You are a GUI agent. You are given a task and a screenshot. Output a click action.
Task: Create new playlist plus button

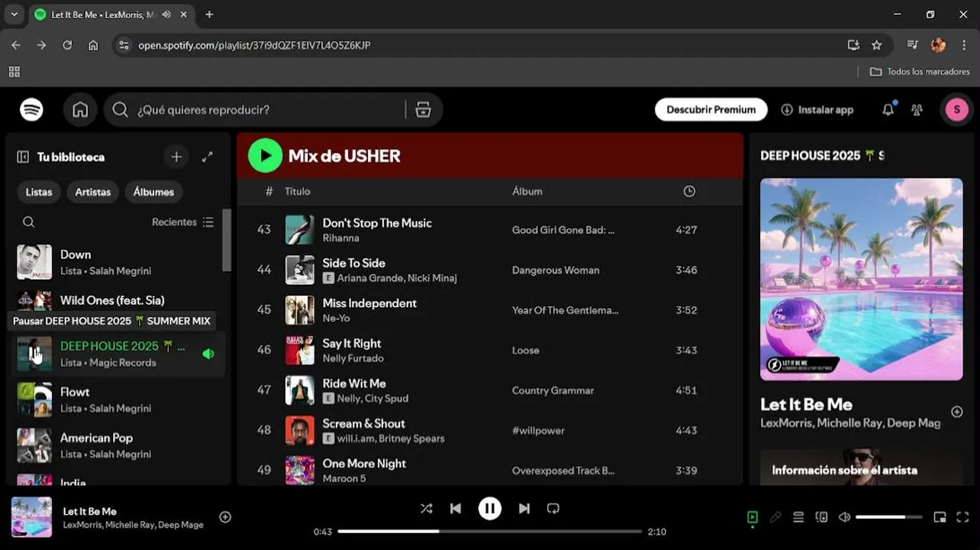(x=176, y=157)
